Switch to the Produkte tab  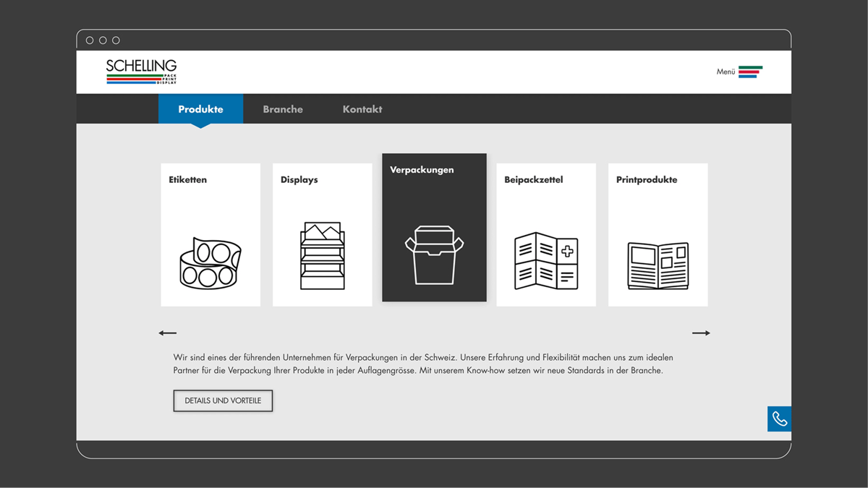(x=200, y=108)
